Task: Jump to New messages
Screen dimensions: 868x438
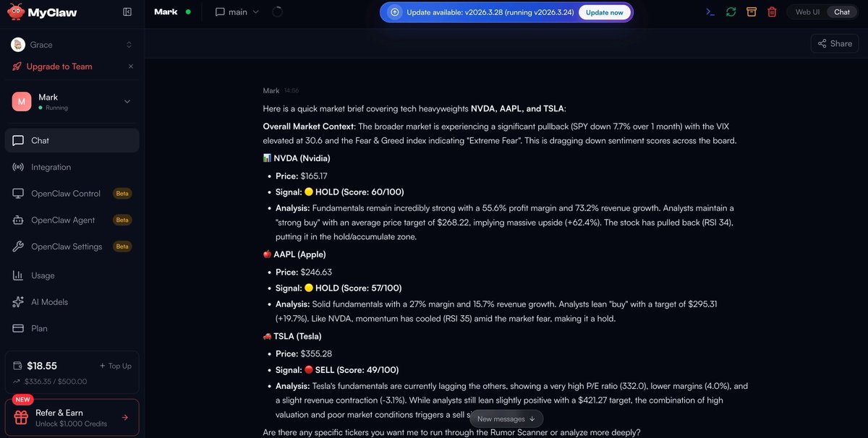Action: coord(506,418)
